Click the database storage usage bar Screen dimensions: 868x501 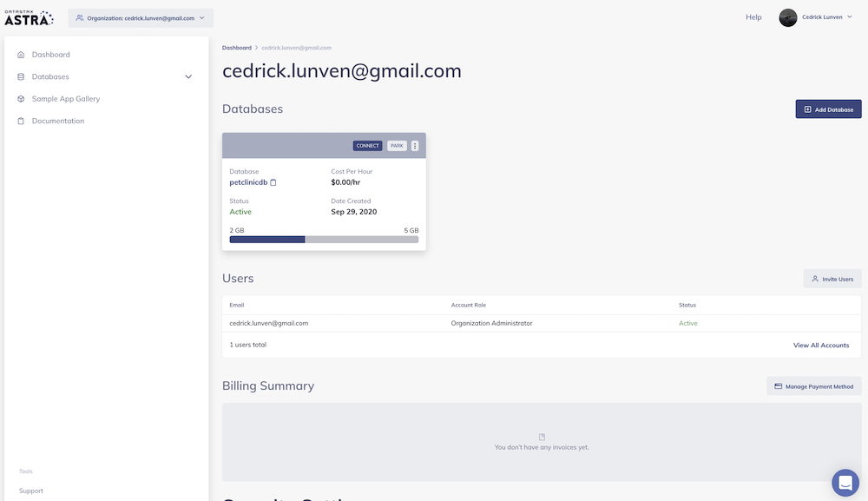point(324,240)
